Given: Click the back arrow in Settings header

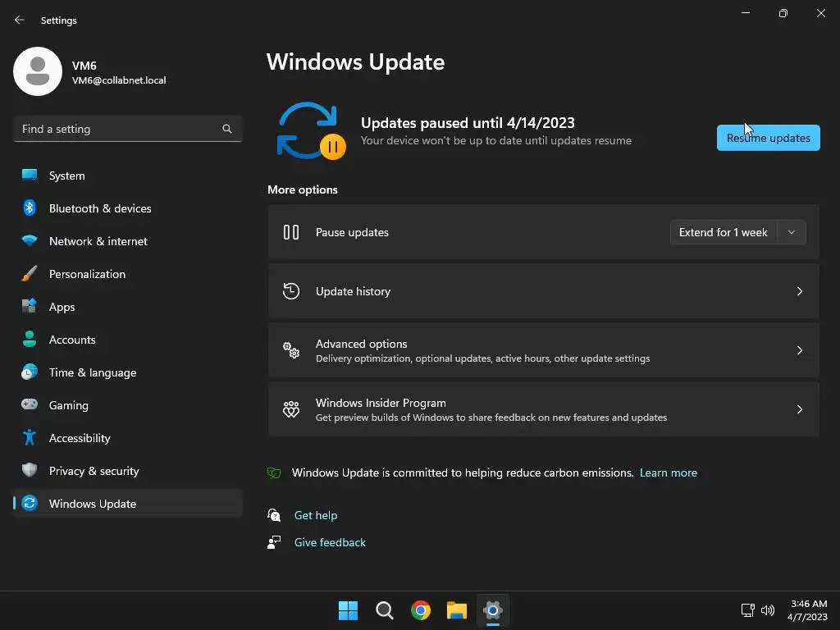Looking at the screenshot, I should click(20, 20).
